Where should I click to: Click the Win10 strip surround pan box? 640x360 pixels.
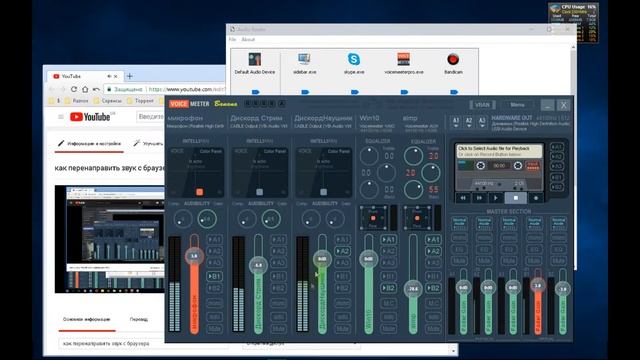(372, 218)
